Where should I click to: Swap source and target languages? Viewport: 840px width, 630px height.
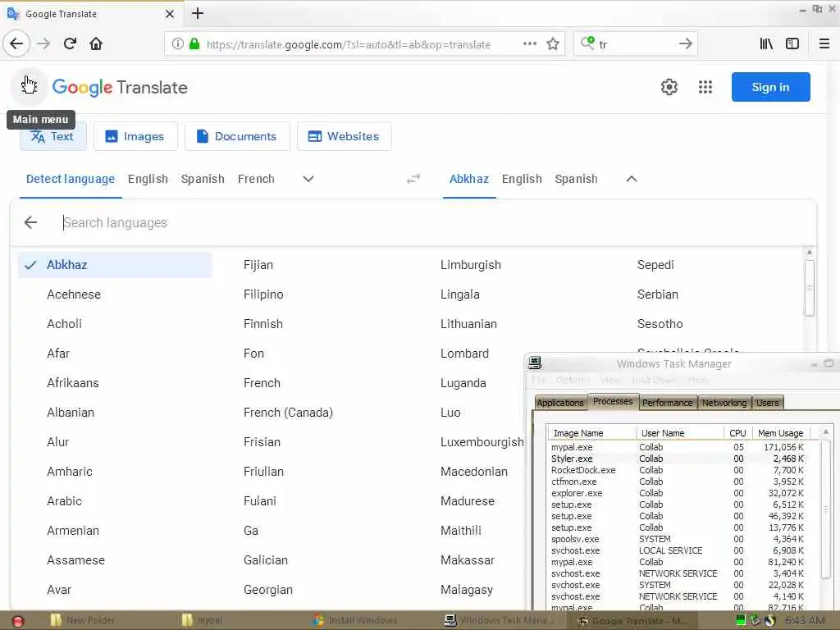click(413, 179)
